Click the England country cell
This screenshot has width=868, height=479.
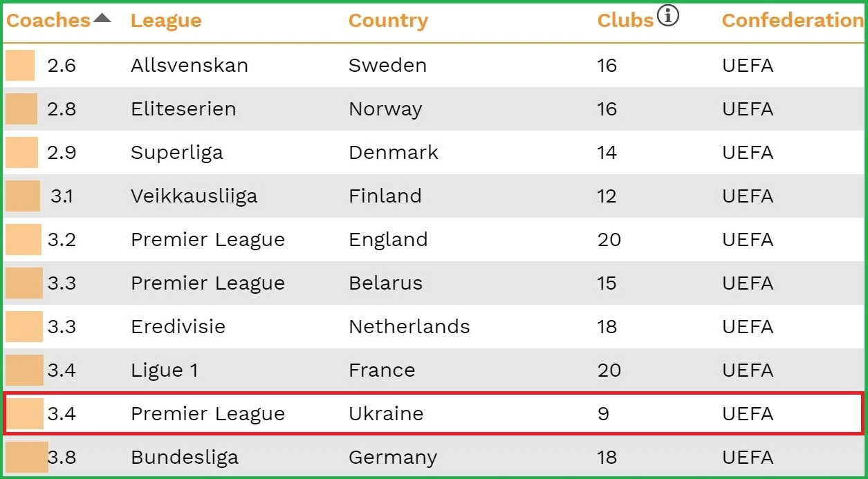(x=388, y=240)
